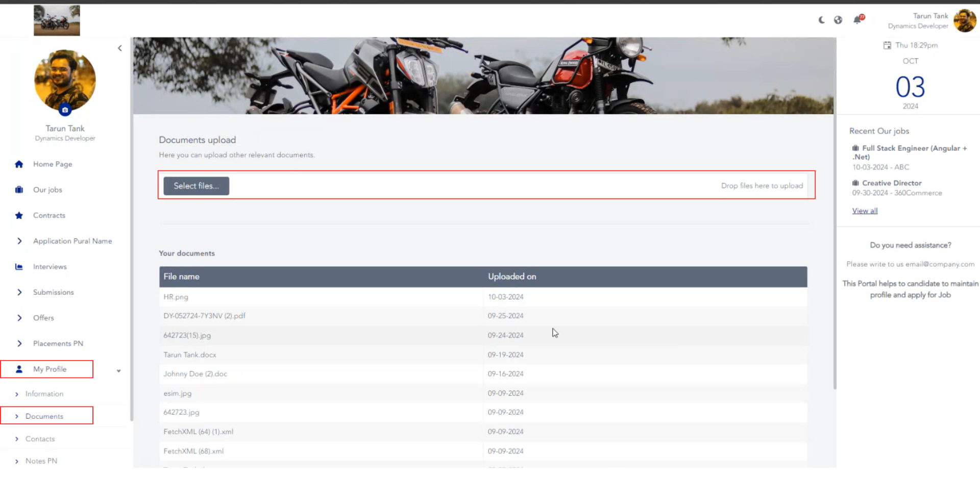Select 642723.jpg file
This screenshot has height=482, width=980.
pyautogui.click(x=181, y=412)
